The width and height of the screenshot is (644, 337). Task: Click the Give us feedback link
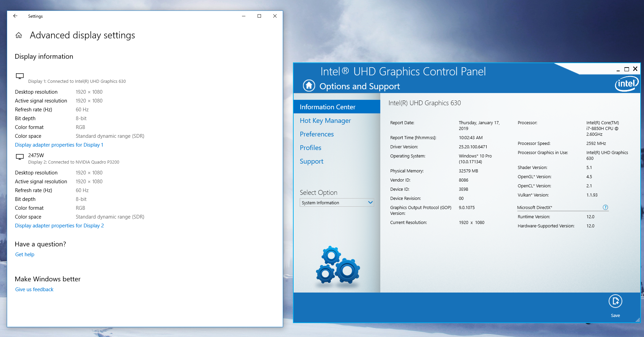[34, 289]
